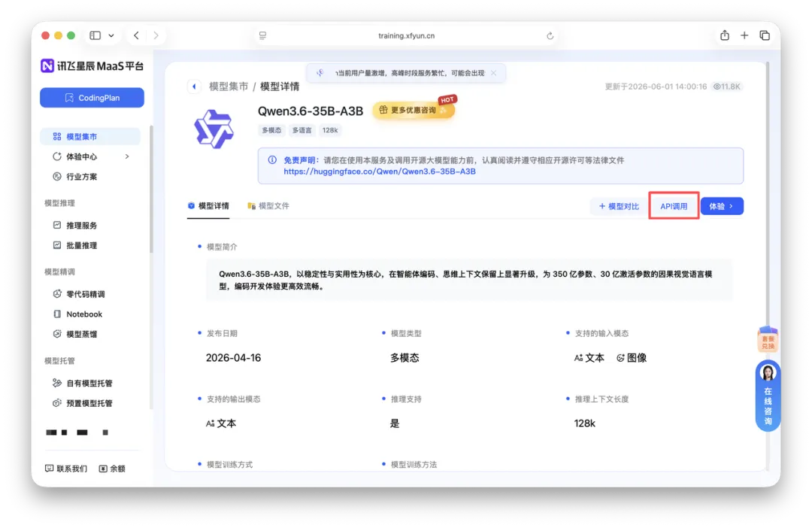Click the 发布日期 value 2026-04-16

234,357
